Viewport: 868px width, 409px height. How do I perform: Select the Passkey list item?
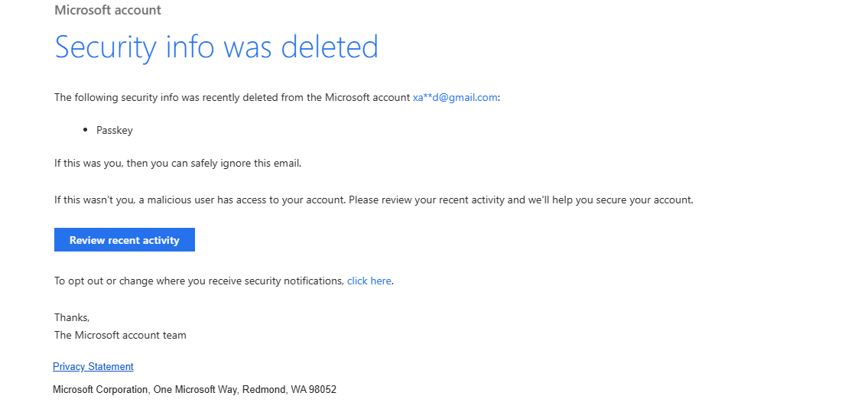(x=115, y=131)
